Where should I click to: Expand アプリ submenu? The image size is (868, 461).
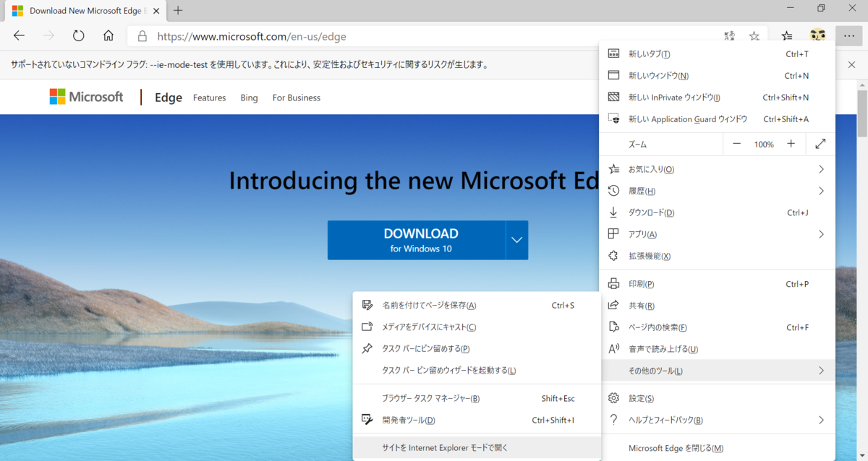[718, 234]
